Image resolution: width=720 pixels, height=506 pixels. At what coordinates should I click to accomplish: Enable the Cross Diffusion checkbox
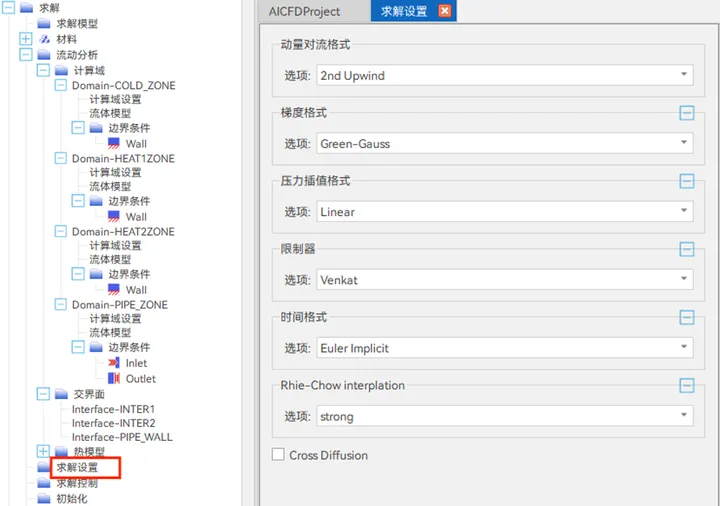click(278, 455)
